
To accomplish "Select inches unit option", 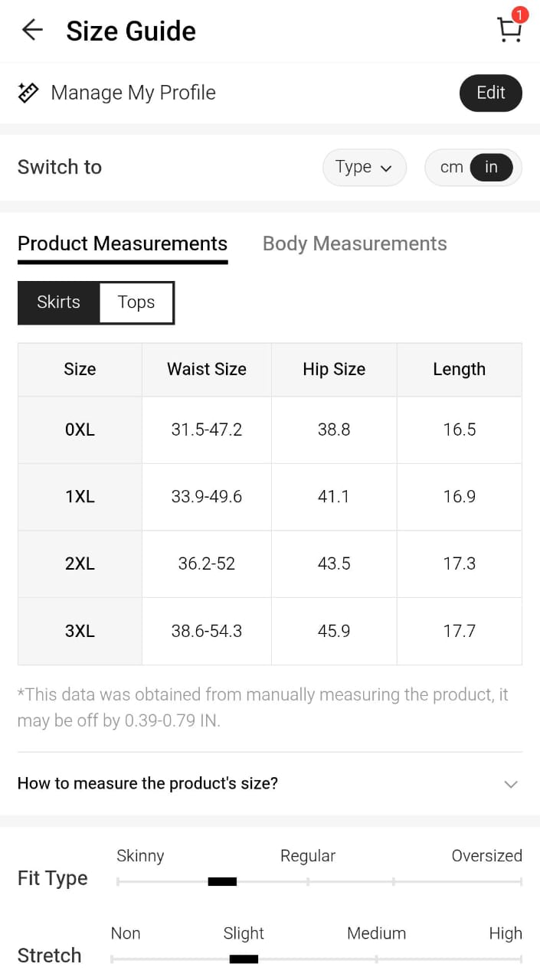I will tap(491, 167).
